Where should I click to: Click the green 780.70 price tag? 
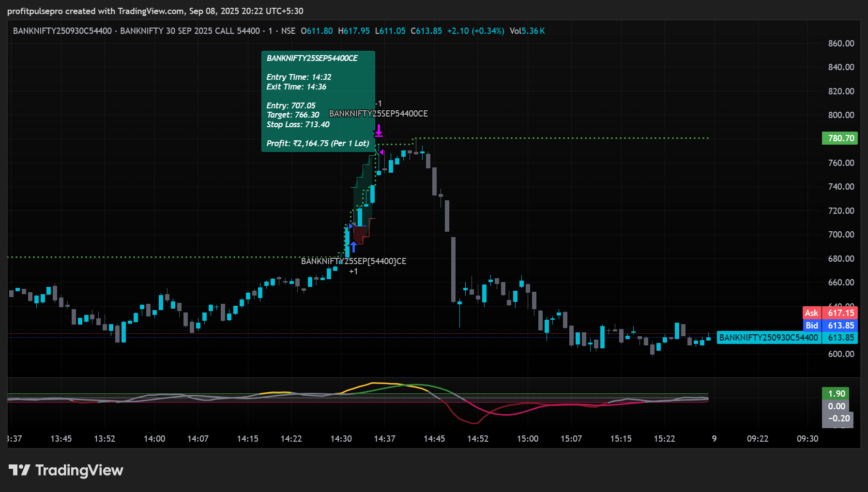(840, 138)
